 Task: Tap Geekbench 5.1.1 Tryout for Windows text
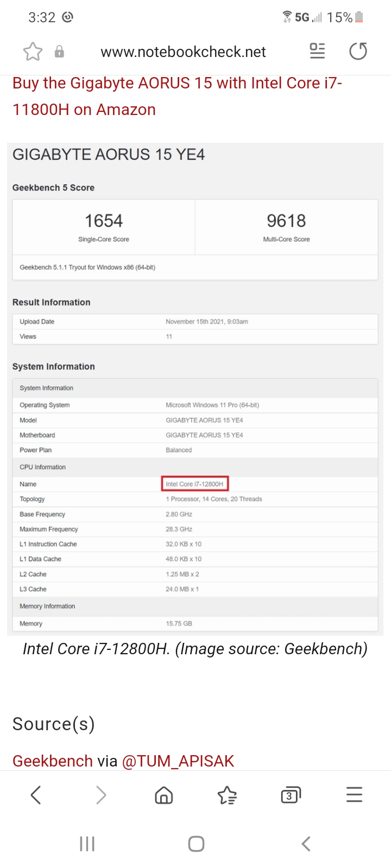point(87,267)
